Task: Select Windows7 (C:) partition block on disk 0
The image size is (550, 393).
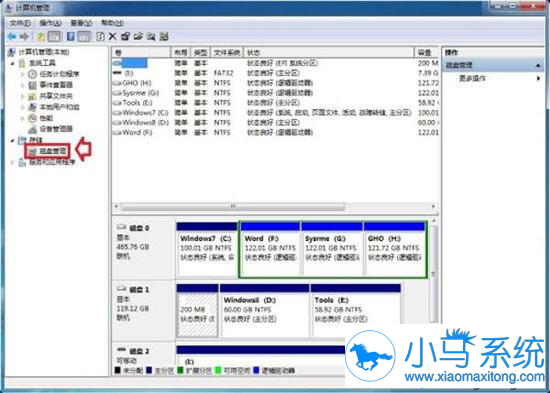Action: click(207, 249)
